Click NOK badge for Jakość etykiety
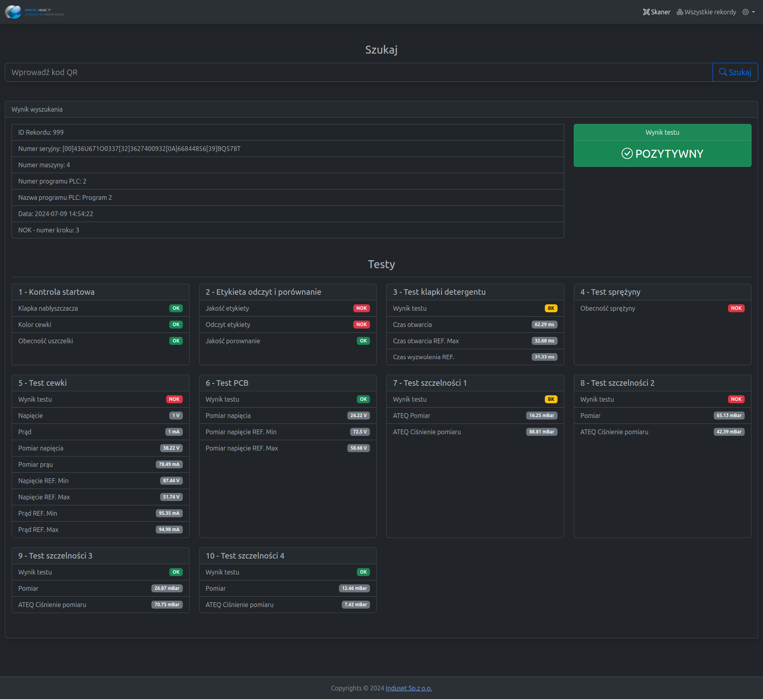Screen dimensions: 763x700 click(x=361, y=308)
